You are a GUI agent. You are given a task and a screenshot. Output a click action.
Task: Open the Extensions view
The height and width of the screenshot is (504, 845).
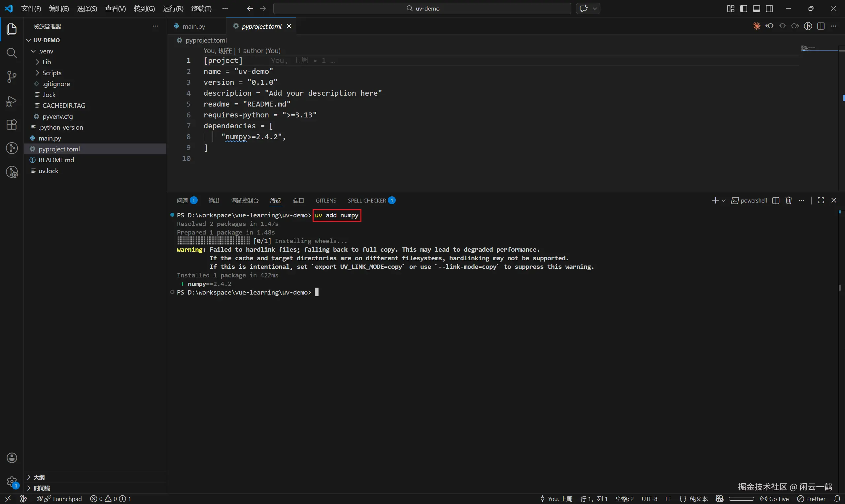pyautogui.click(x=12, y=124)
